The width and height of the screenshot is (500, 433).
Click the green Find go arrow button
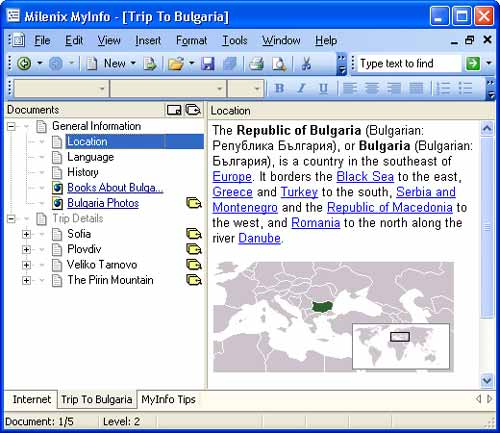click(473, 63)
